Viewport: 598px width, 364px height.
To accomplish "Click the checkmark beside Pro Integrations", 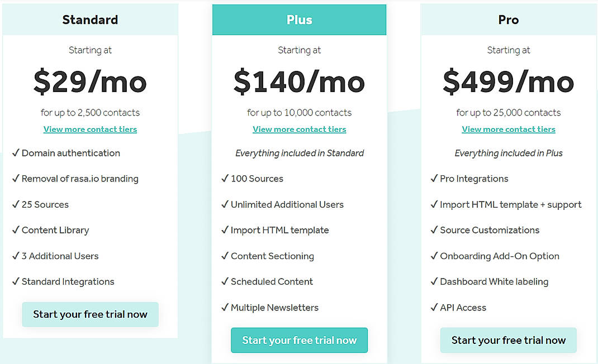I will pyautogui.click(x=434, y=179).
